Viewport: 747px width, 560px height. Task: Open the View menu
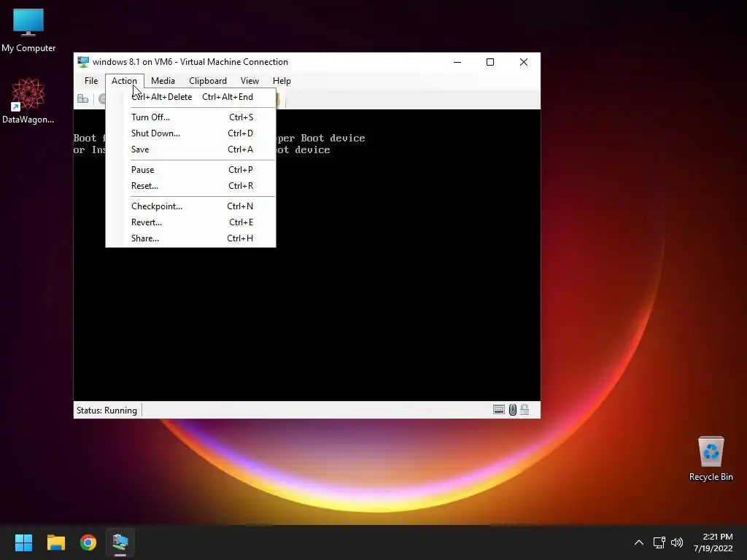[249, 81]
